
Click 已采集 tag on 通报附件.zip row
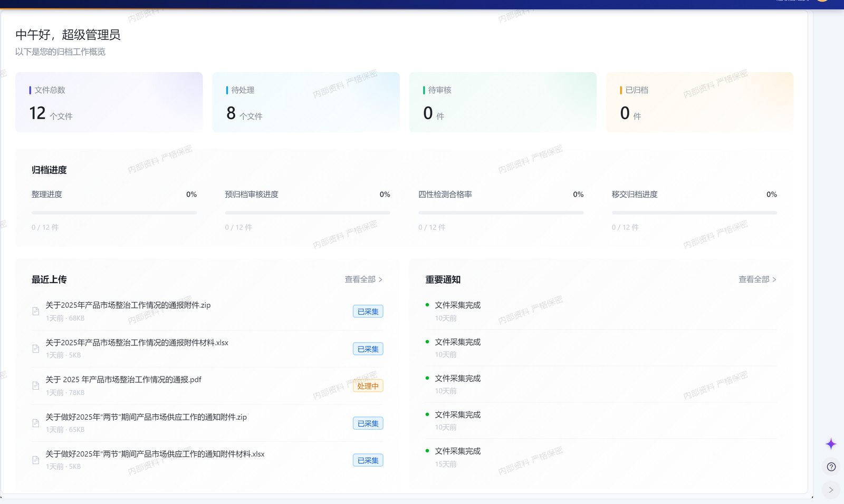coord(368,312)
